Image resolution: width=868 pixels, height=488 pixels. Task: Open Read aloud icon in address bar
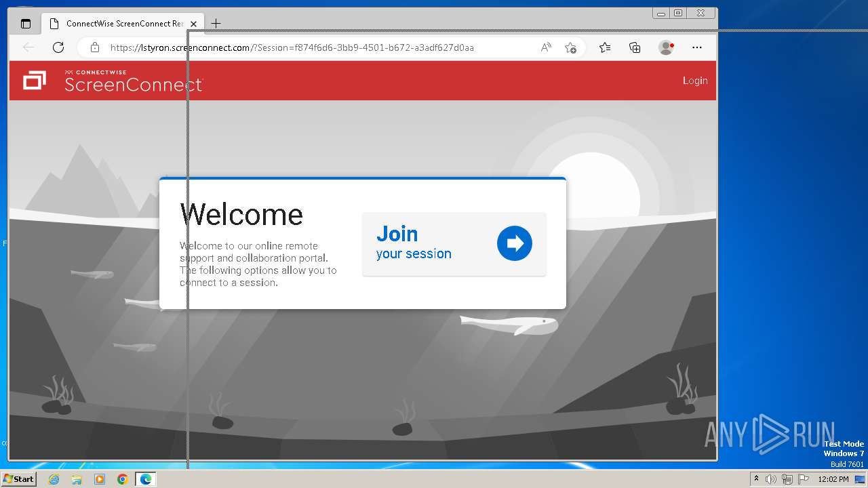[x=546, y=47]
